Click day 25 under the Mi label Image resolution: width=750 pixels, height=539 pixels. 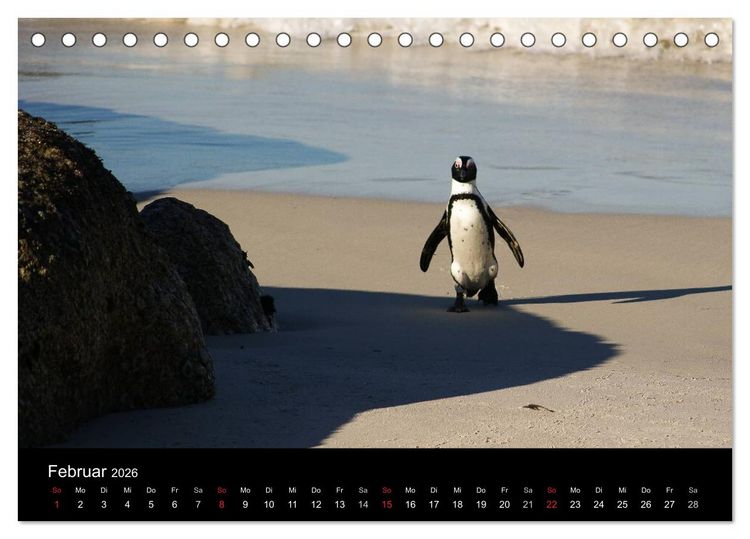point(622,504)
